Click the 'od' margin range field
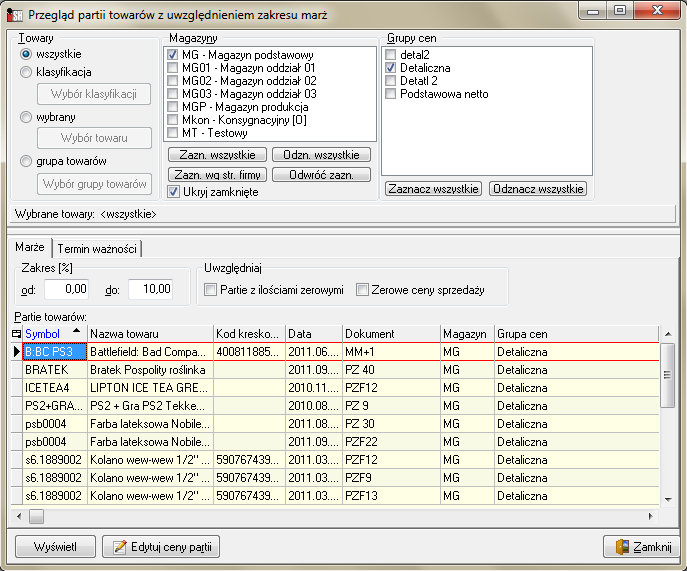 [67, 289]
